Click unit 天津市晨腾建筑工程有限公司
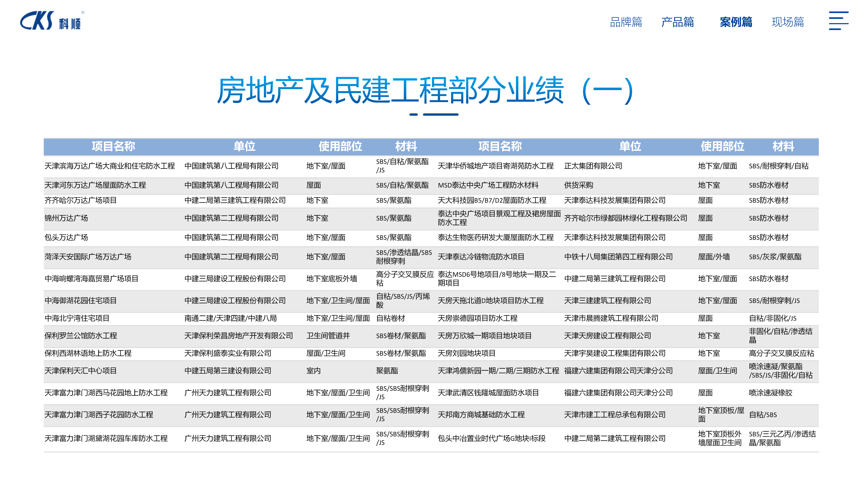Screen dimensions: 868x488 611,318
